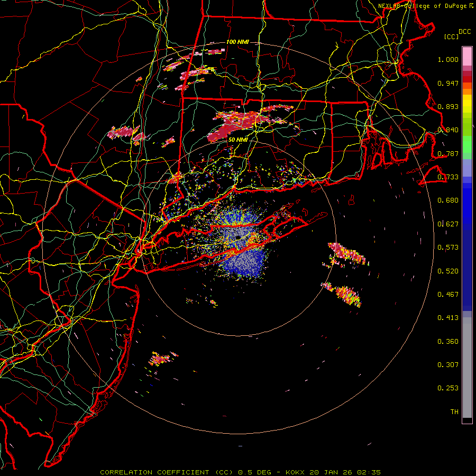Click the 0.733 color scale value
The width and height of the screenshot is (476, 476).
pyautogui.click(x=448, y=177)
